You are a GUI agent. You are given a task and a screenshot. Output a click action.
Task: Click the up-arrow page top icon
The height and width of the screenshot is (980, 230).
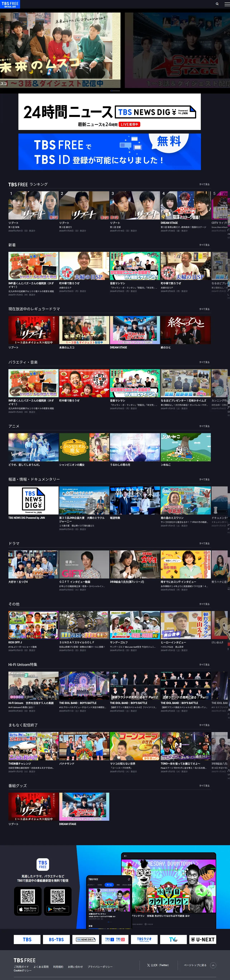213,965
